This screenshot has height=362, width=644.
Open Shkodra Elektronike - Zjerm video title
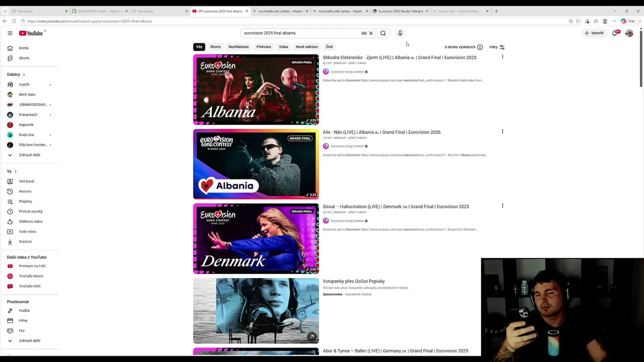pyautogui.click(x=399, y=58)
